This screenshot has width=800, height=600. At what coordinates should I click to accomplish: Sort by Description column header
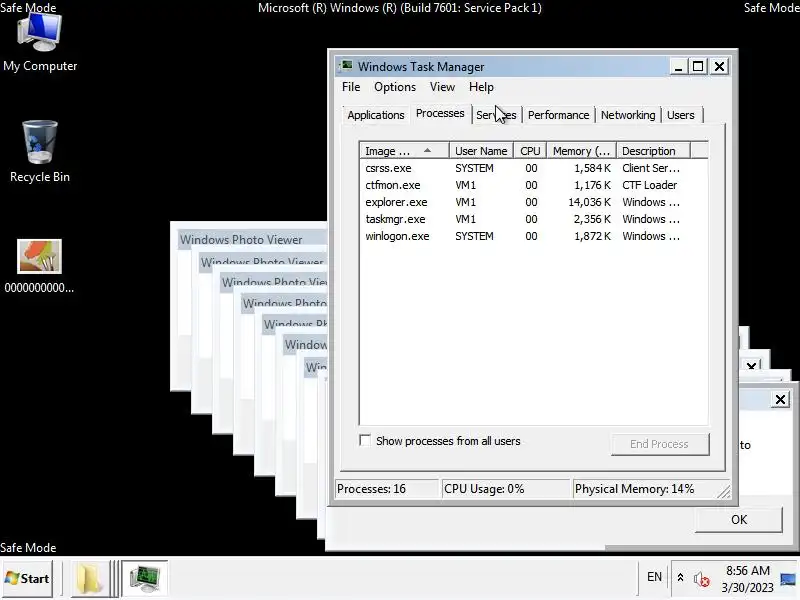(653, 151)
